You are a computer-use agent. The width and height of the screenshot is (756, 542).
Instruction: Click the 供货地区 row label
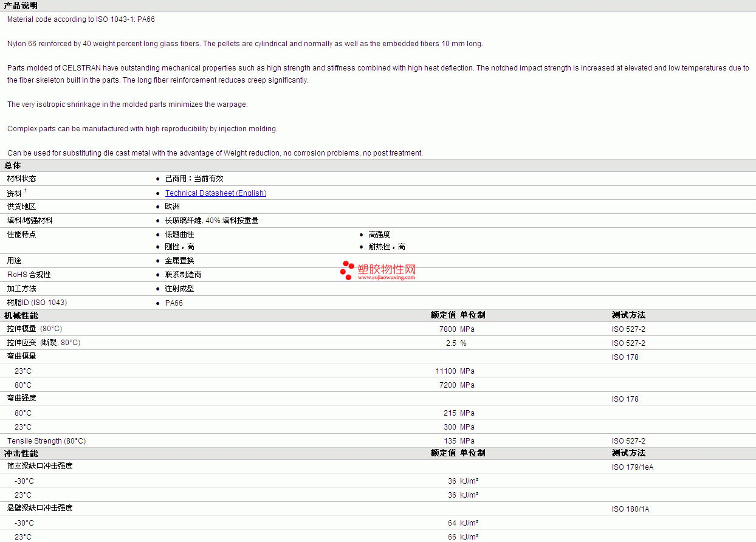22,207
